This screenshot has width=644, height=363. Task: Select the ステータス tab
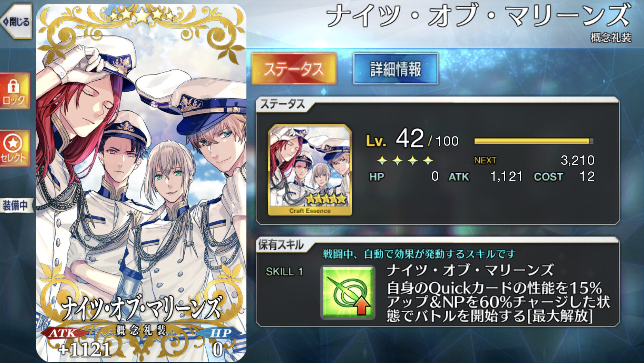(294, 69)
